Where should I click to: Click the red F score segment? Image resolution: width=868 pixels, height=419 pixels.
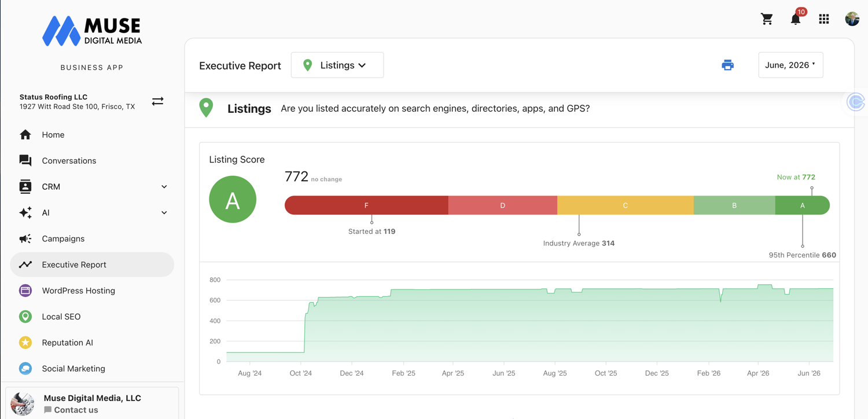pyautogui.click(x=366, y=205)
